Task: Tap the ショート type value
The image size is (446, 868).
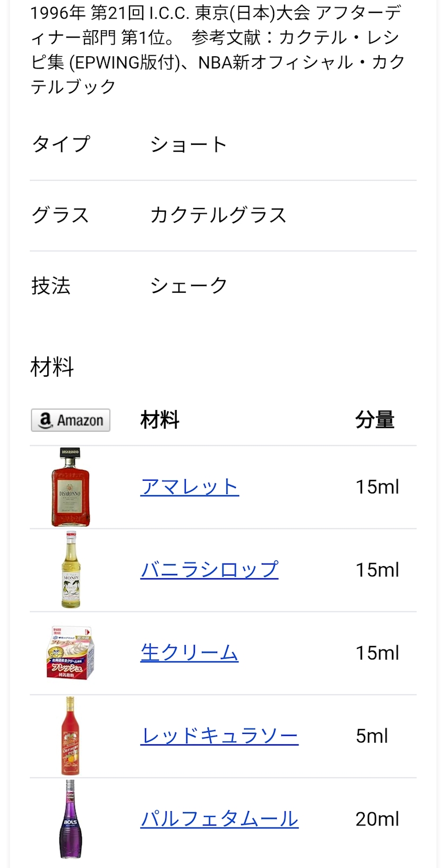Action: (x=188, y=144)
